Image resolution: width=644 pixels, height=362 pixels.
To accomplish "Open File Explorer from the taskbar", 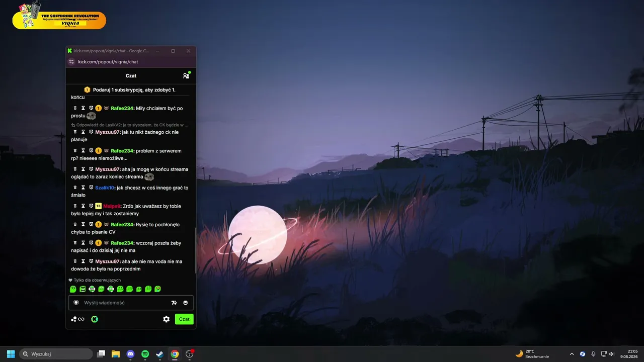I will (116, 354).
